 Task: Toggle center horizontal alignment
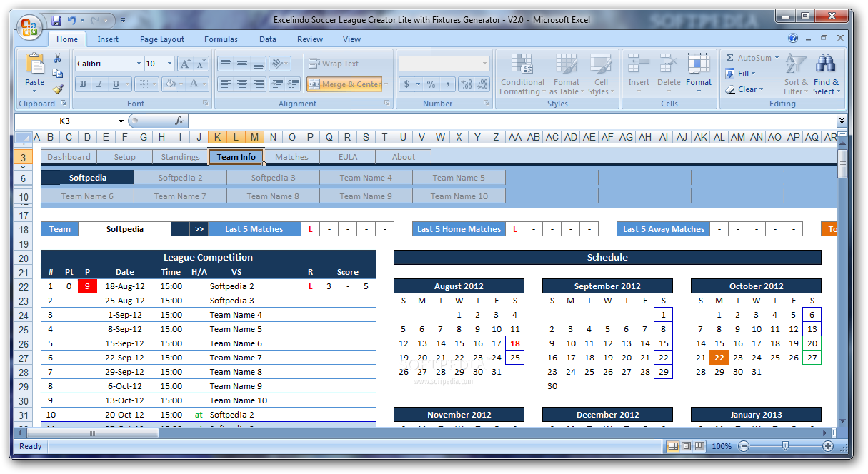coord(242,84)
